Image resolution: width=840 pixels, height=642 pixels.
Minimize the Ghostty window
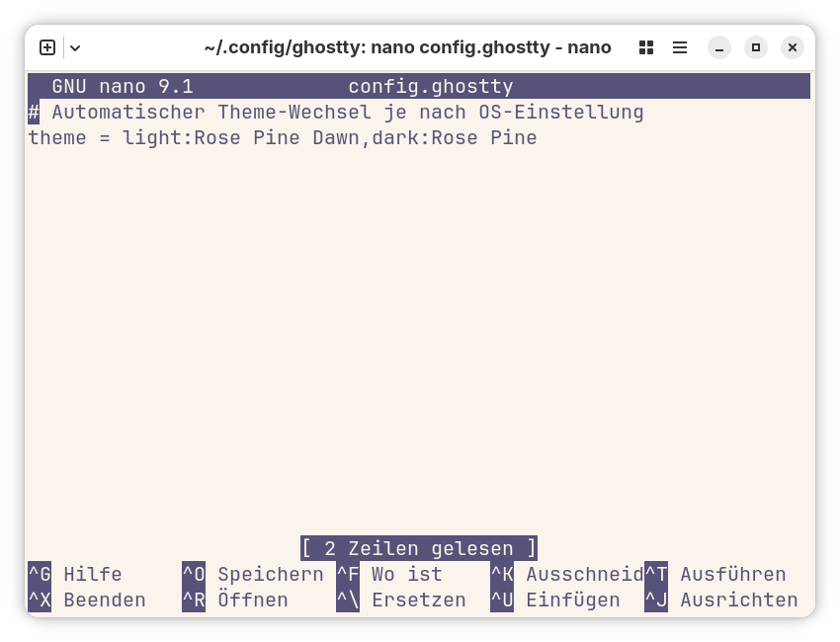click(719, 47)
